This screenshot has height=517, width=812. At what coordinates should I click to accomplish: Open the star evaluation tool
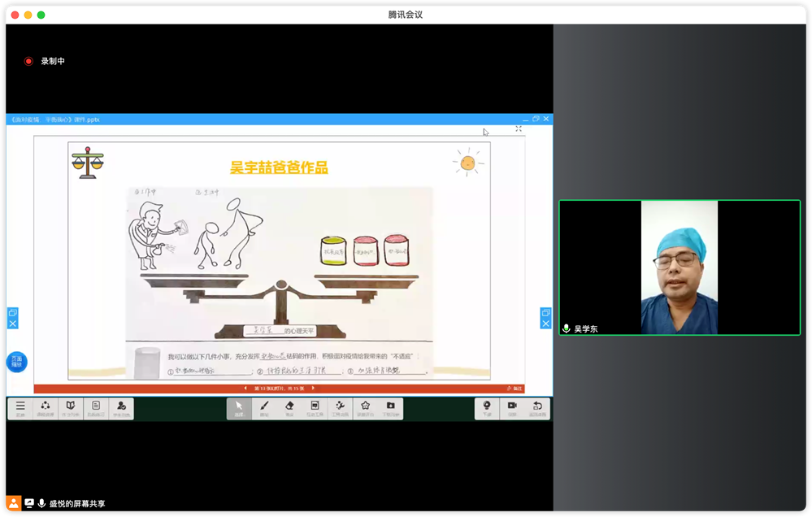(365, 408)
